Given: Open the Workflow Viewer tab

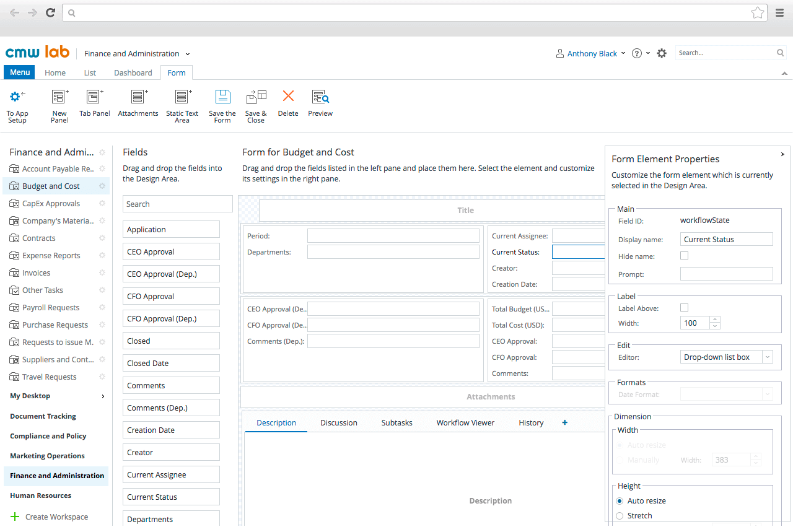Looking at the screenshot, I should coord(465,423).
